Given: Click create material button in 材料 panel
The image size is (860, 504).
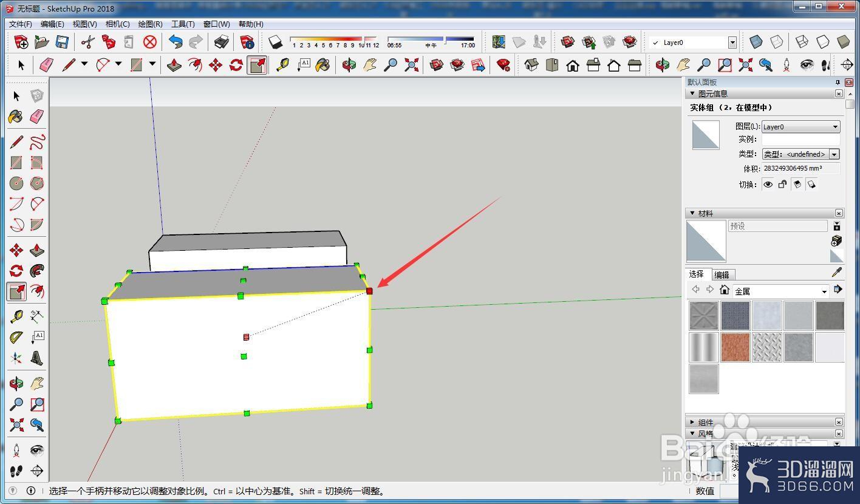Looking at the screenshot, I should [837, 240].
